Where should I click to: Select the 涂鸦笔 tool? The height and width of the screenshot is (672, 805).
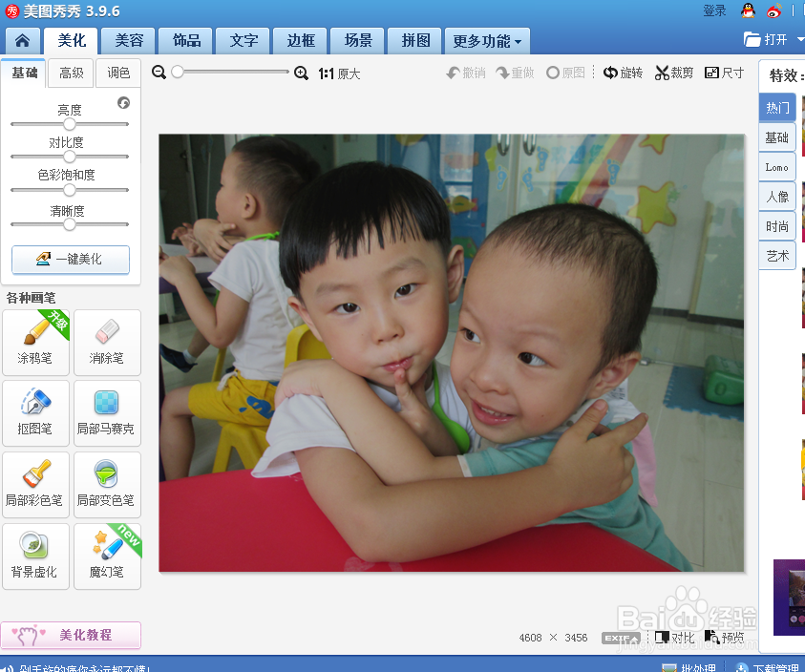35,343
